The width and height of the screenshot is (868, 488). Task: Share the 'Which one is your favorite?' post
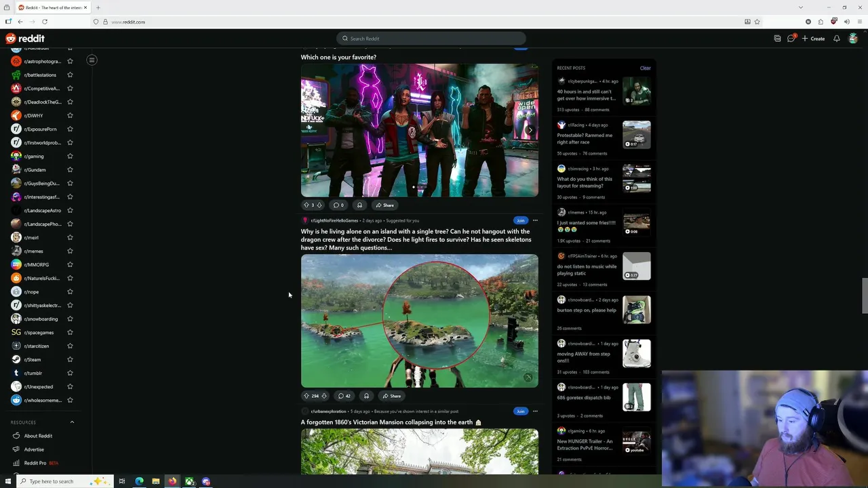[x=384, y=205]
